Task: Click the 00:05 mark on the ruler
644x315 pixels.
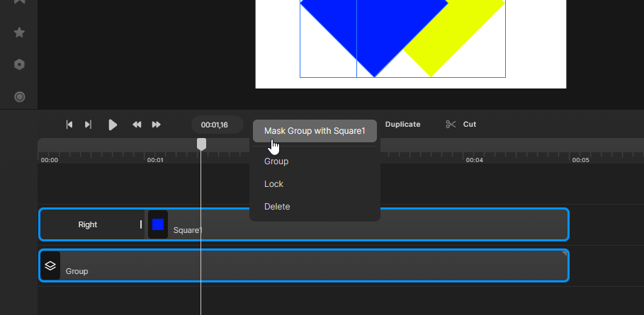Action: coord(580,160)
